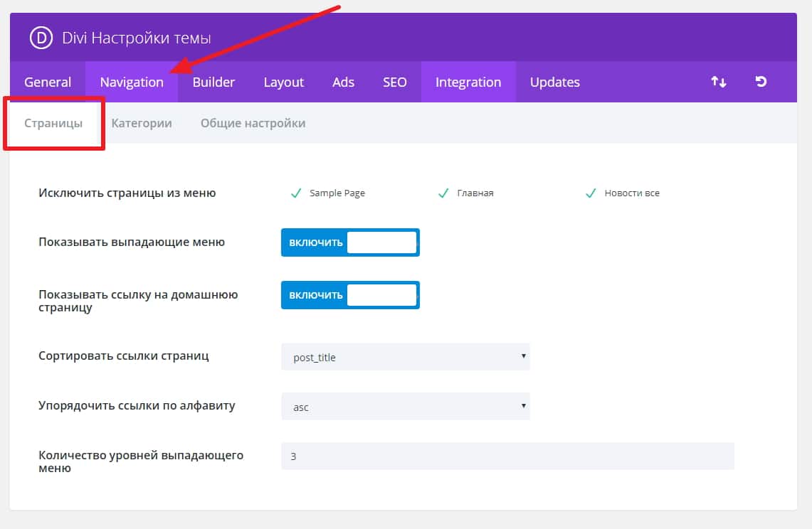The height and width of the screenshot is (529, 812).
Task: Click the Divi logo icon
Action: [41, 38]
